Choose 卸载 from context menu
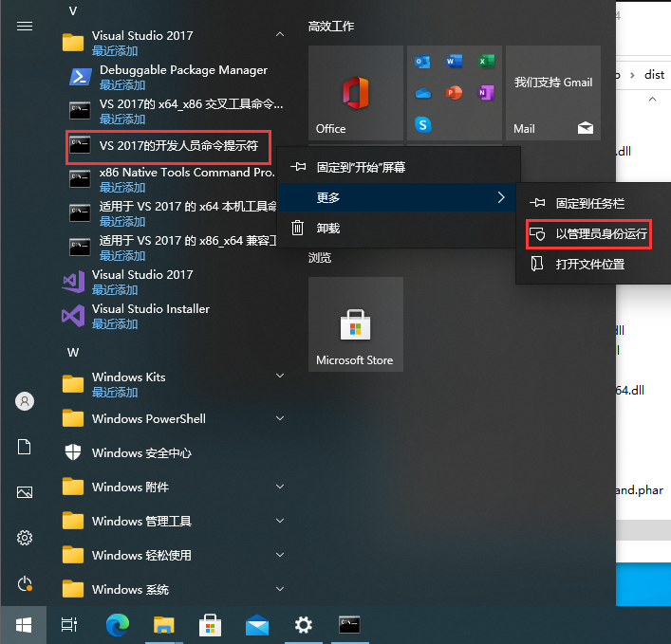The height and width of the screenshot is (644, 671). point(397,228)
